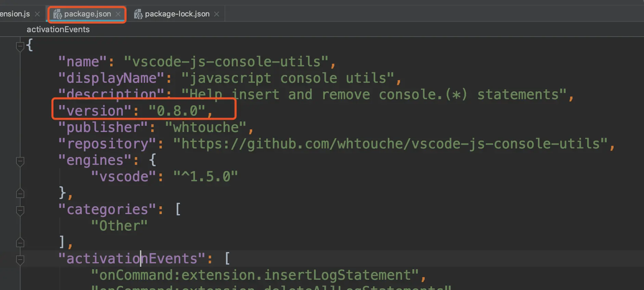Collapse the engines object fold marker
The height and width of the screenshot is (290, 644).
pyautogui.click(x=20, y=161)
